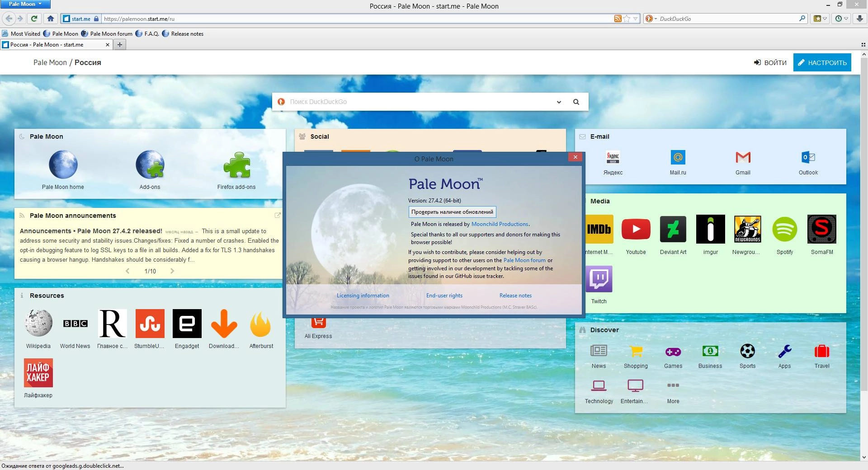Open the Travel suitcase icon

(x=821, y=351)
